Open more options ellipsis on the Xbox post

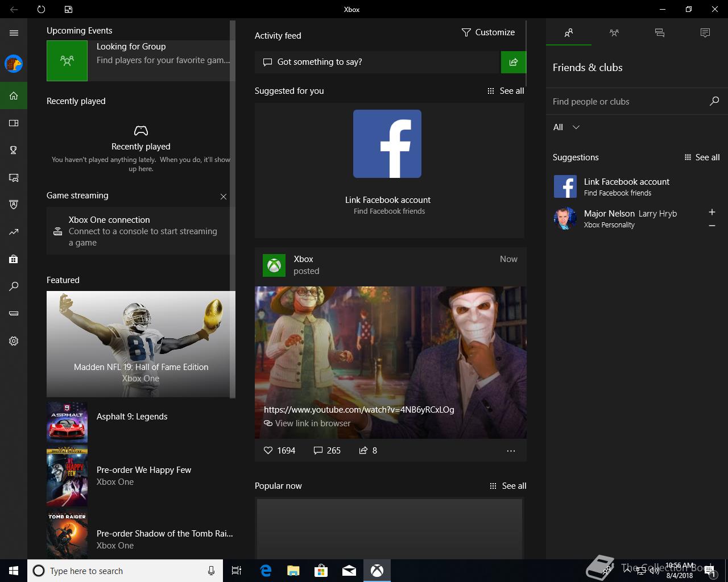point(511,451)
